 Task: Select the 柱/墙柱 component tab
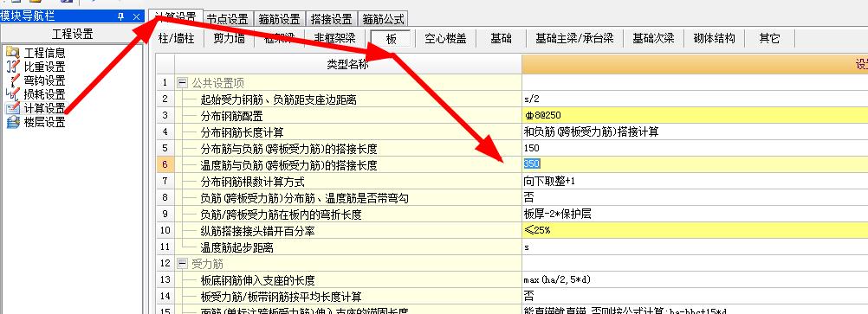click(176, 39)
